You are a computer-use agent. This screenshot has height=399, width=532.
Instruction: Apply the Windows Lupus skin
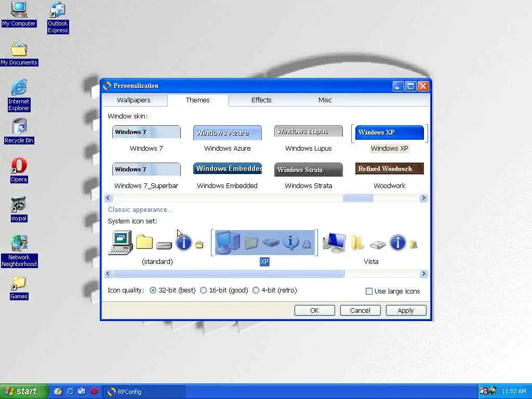coord(309,139)
